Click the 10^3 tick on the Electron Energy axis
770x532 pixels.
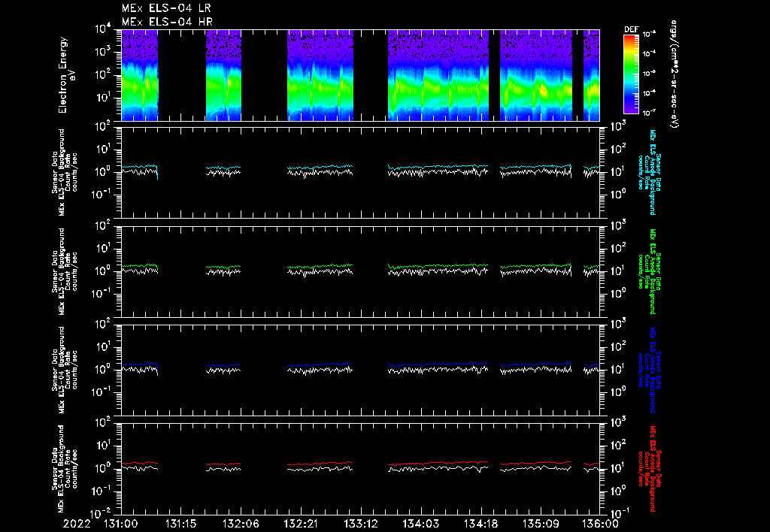[103, 53]
